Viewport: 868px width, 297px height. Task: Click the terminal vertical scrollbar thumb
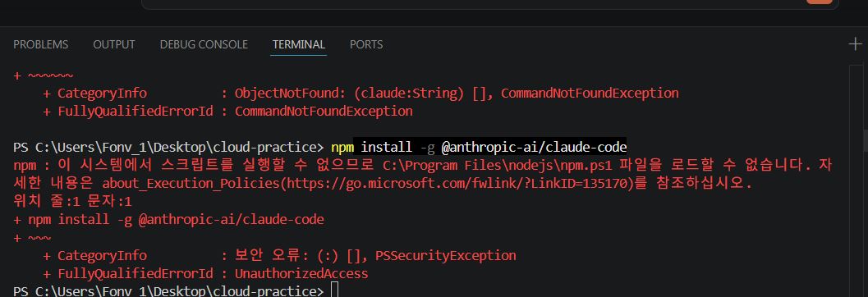pyautogui.click(x=865, y=141)
